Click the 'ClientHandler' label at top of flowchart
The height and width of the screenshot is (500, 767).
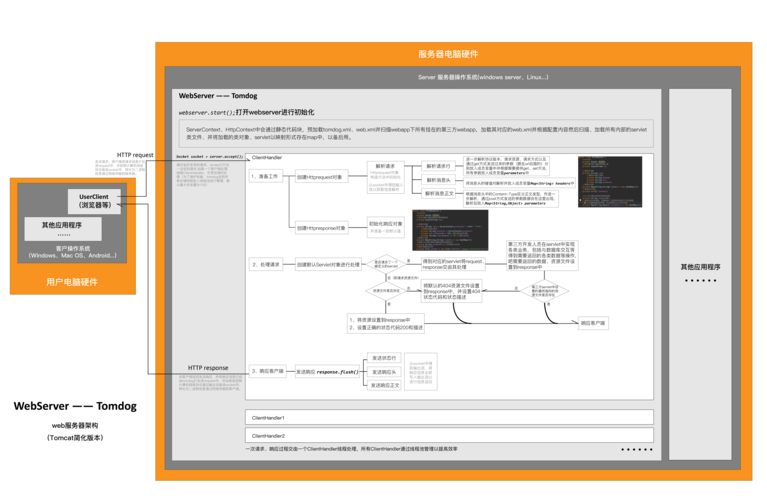coord(267,158)
